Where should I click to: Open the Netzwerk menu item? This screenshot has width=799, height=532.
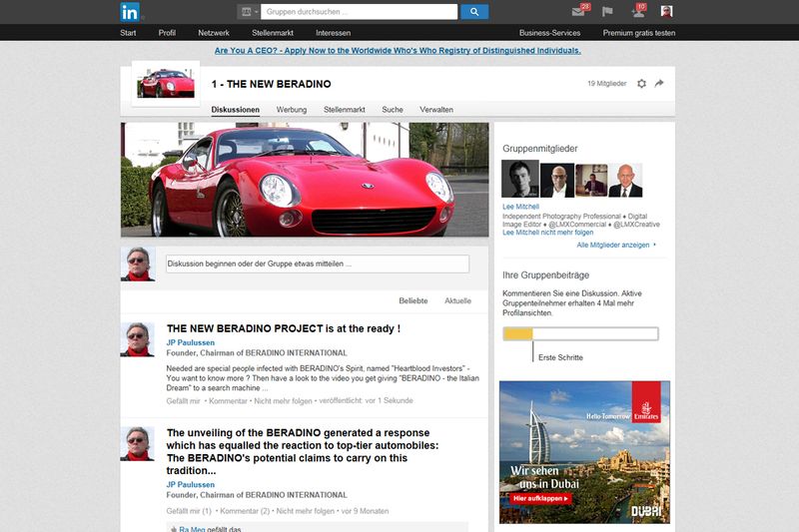pyautogui.click(x=214, y=33)
